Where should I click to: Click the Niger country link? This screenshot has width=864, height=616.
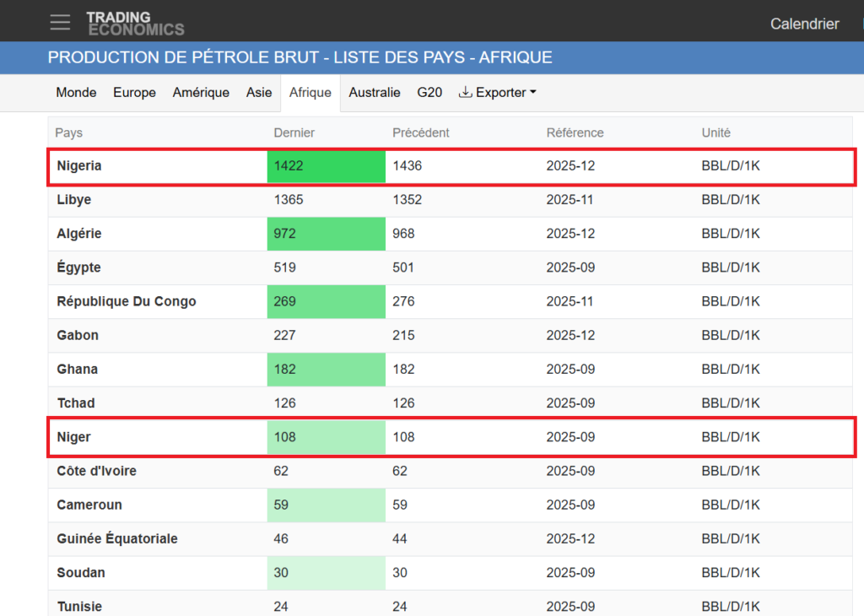pos(74,437)
